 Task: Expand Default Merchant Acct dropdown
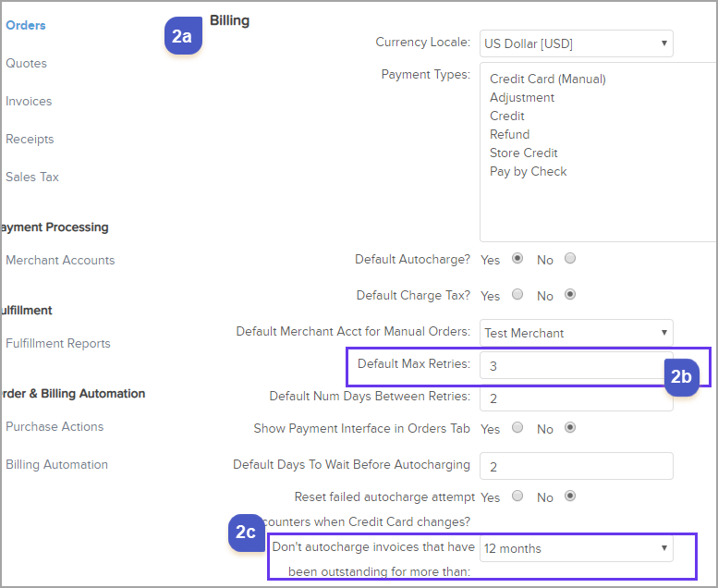[x=577, y=333]
